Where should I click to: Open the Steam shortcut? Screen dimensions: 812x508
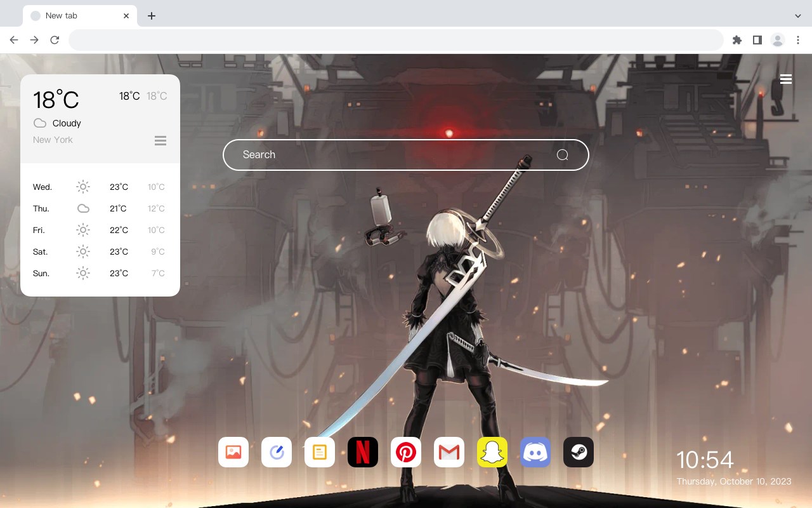(x=579, y=452)
